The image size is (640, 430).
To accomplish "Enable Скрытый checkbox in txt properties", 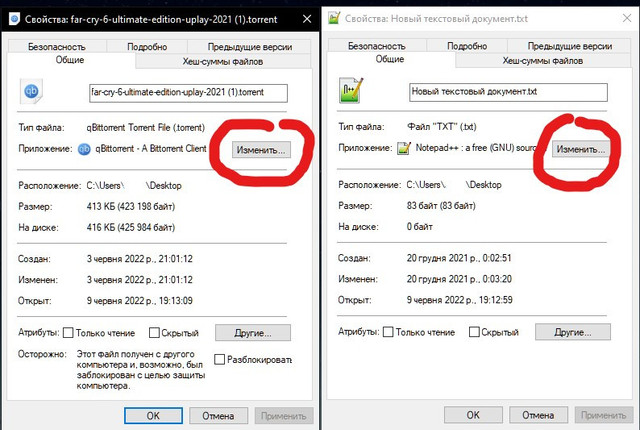I will tap(474, 332).
